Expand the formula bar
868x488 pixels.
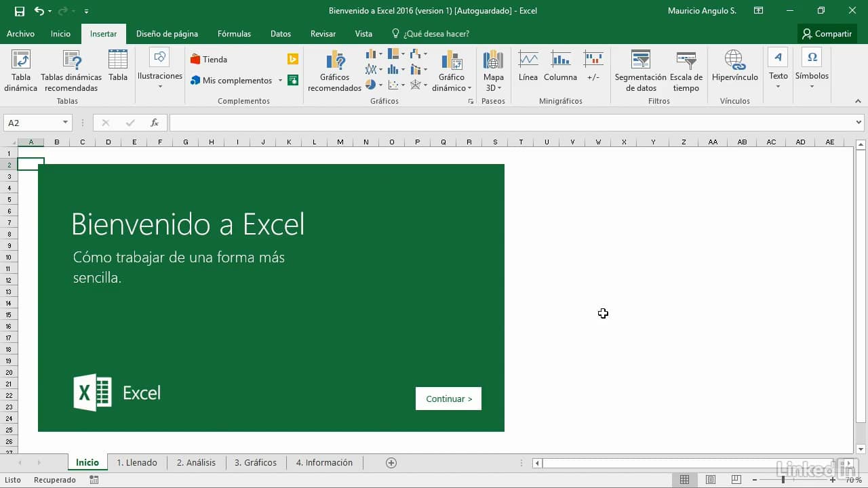click(859, 123)
